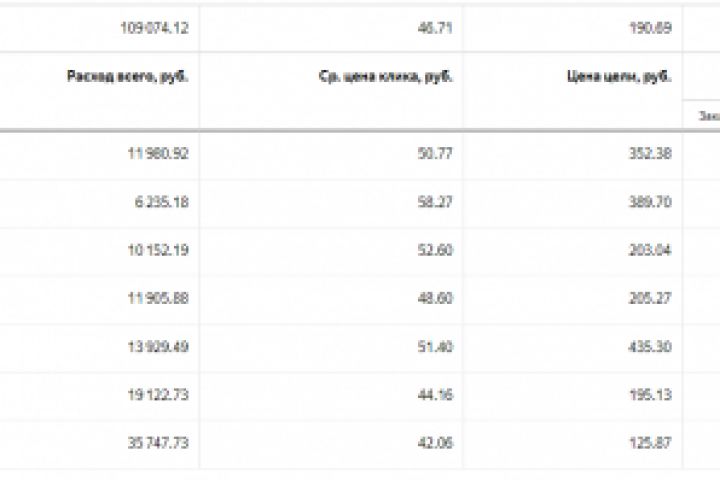Image resolution: width=720 pixels, height=480 pixels.
Task: Click the "Ср. цена клика, руб." column header
Action: coord(392,76)
